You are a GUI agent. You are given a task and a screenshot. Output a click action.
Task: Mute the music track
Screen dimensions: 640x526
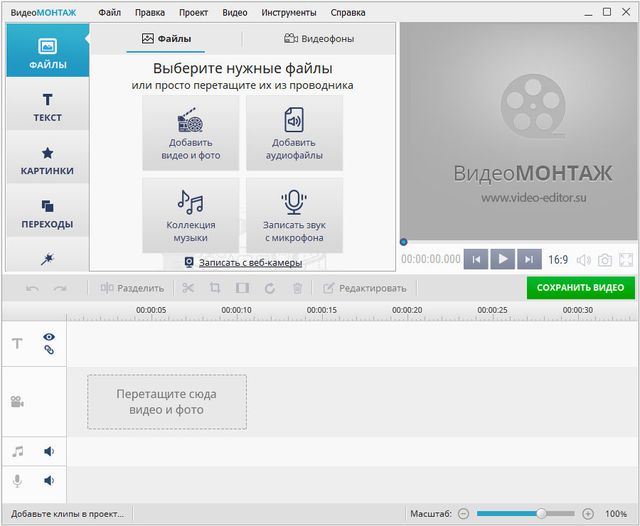48,452
